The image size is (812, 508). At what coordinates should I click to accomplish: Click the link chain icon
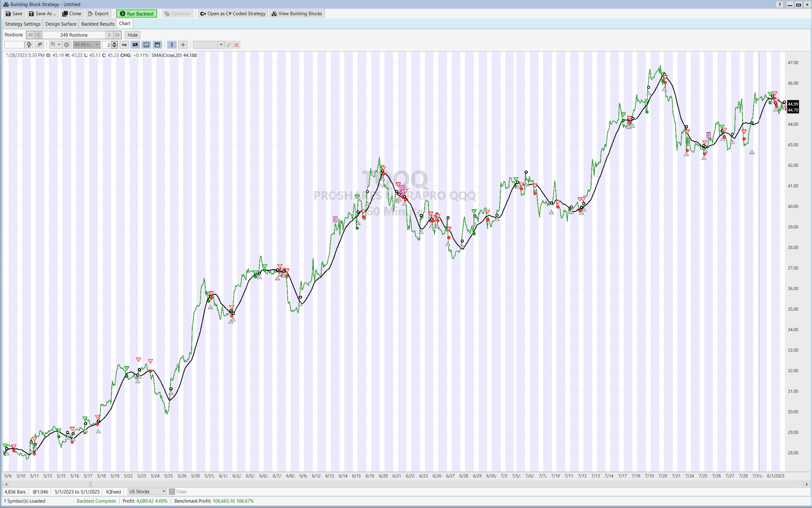point(40,45)
